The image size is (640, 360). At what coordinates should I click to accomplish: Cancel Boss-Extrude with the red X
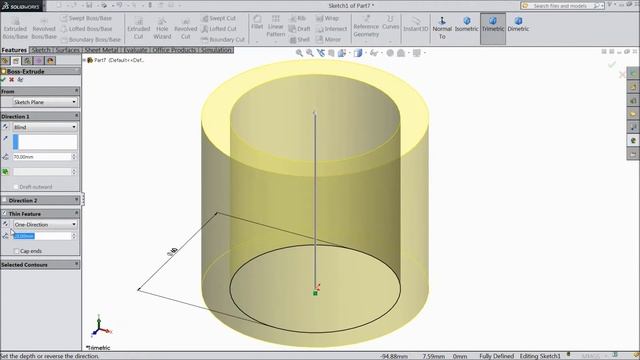click(11, 80)
